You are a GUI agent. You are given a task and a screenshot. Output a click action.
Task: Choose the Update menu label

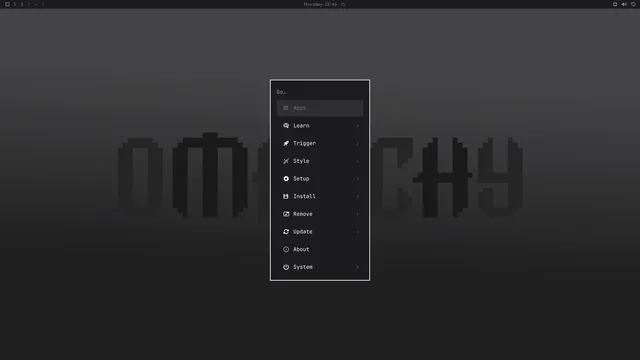pos(302,231)
